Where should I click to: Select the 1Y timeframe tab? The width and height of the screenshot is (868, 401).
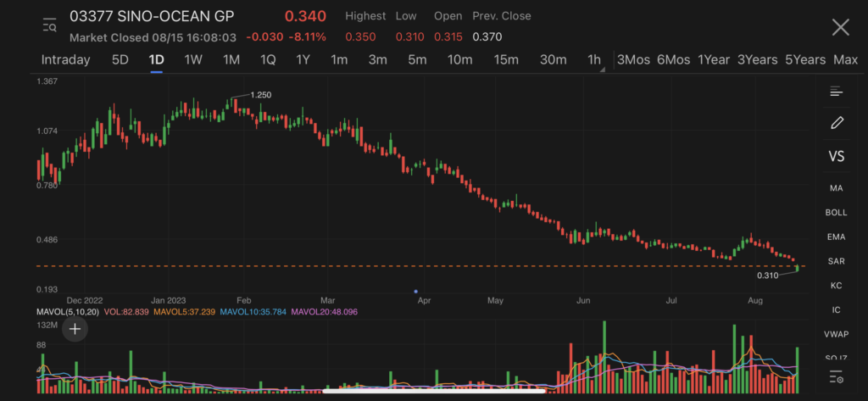click(x=303, y=60)
